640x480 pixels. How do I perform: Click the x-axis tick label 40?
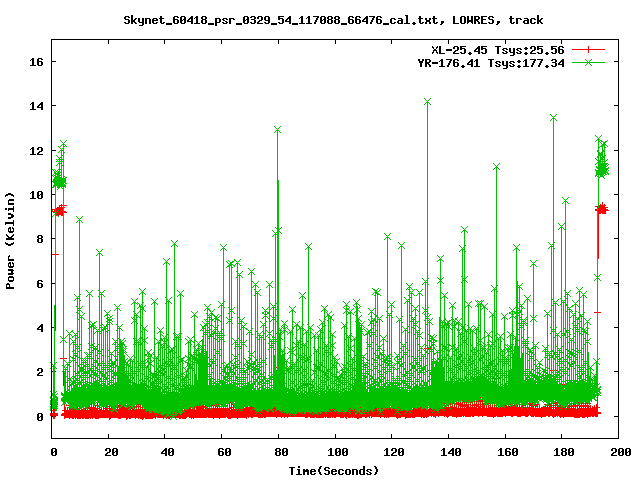pyautogui.click(x=167, y=452)
